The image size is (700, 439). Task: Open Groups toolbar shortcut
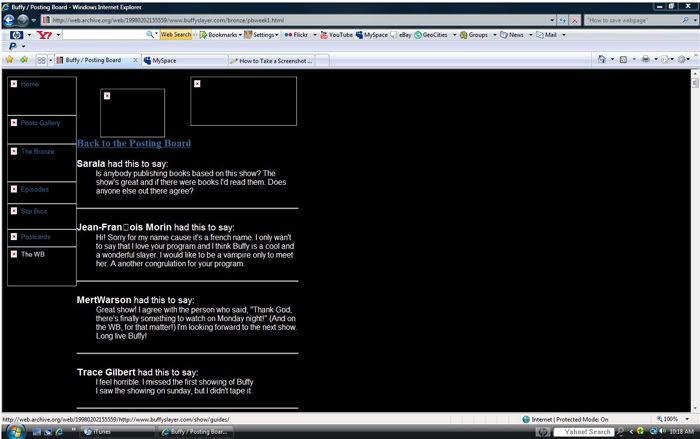(474, 35)
